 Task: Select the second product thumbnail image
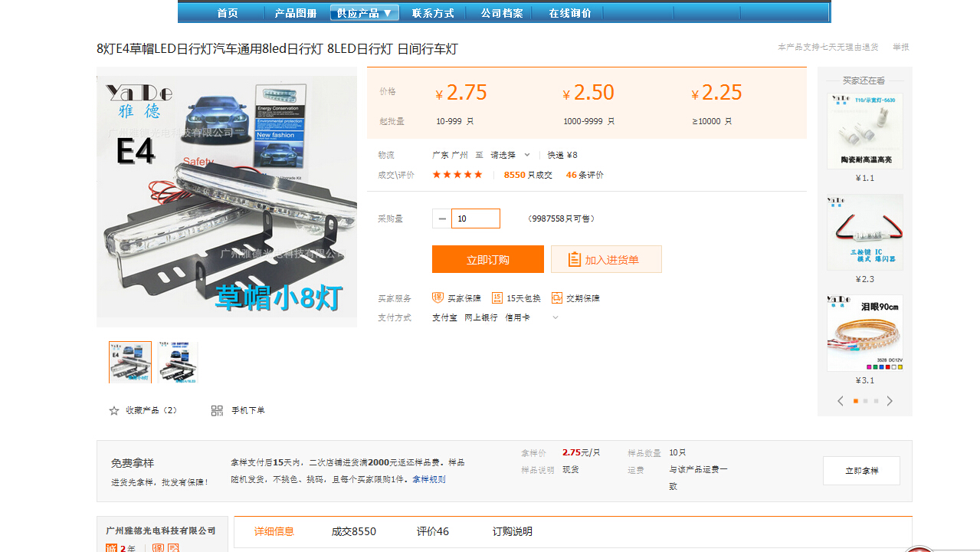178,362
